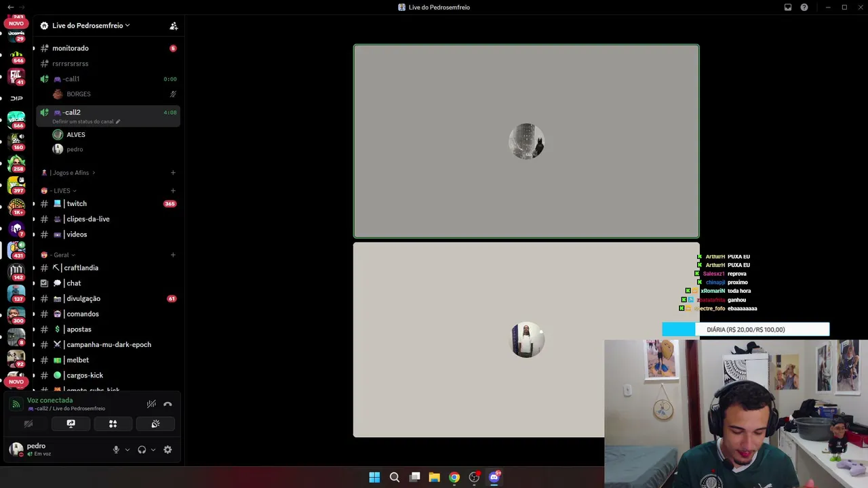Open the videos channel
This screenshot has height=488, width=868.
tap(108, 235)
